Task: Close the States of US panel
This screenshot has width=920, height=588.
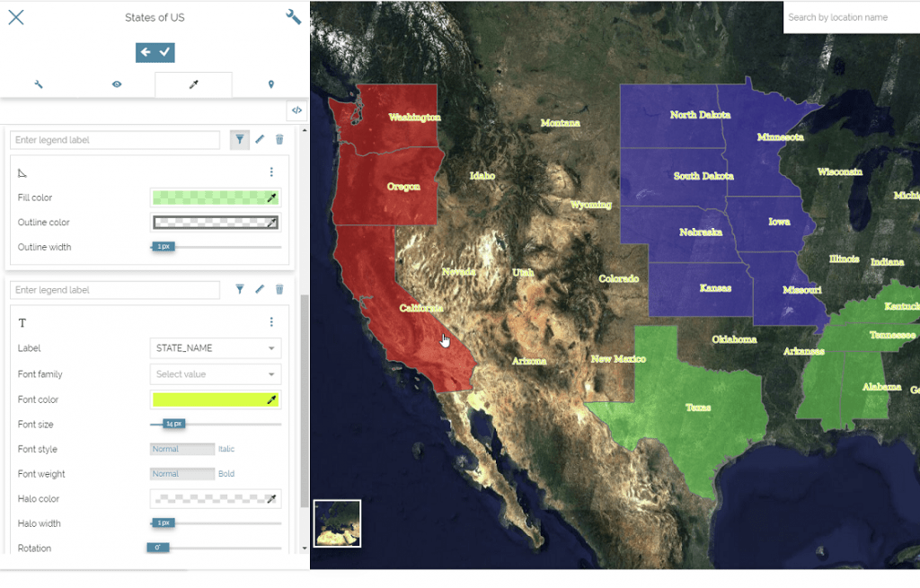Action: (x=16, y=17)
